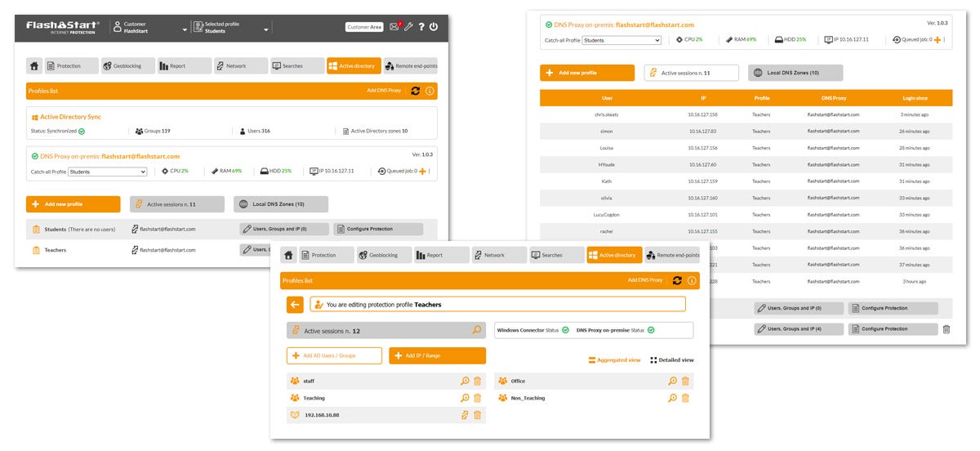980x451 pixels.
Task: Click the power logout icon in header
Action: point(433,27)
